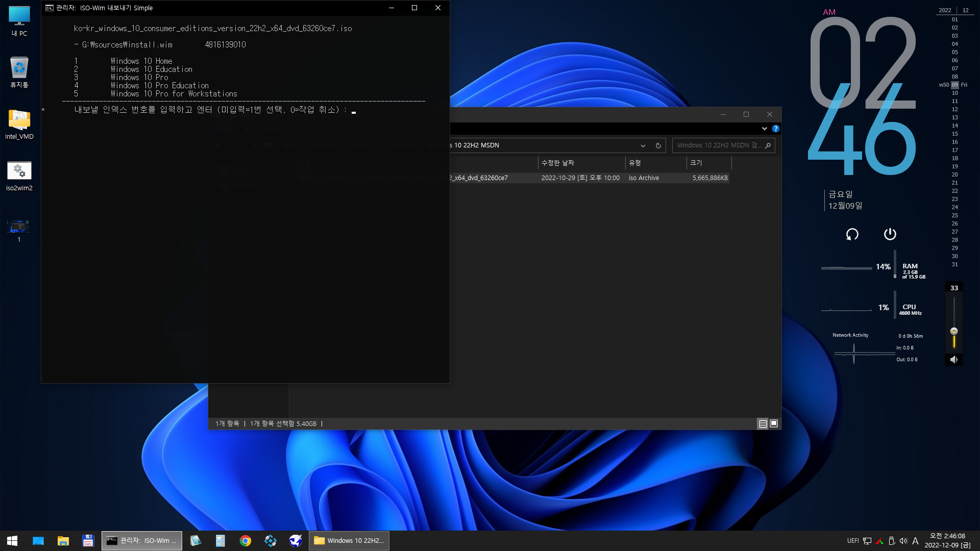Click the UEFI tray indicator
Screen dimensions: 980x551
pos(853,541)
